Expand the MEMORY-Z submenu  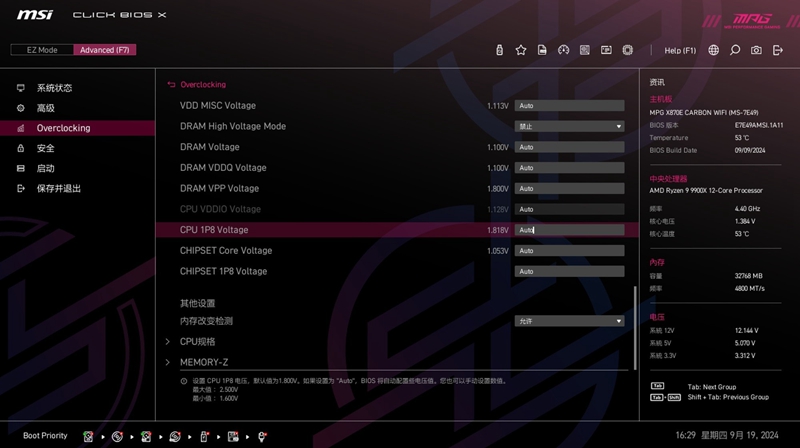[x=204, y=362]
